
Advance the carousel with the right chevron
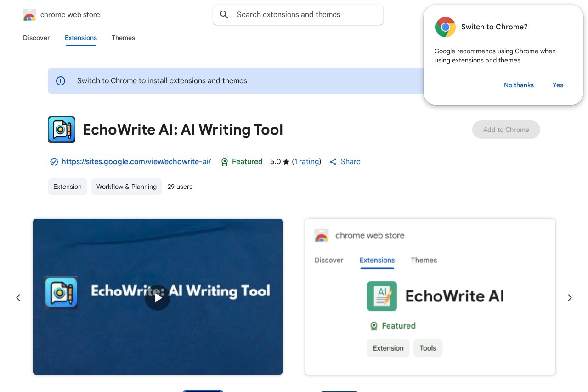(569, 298)
